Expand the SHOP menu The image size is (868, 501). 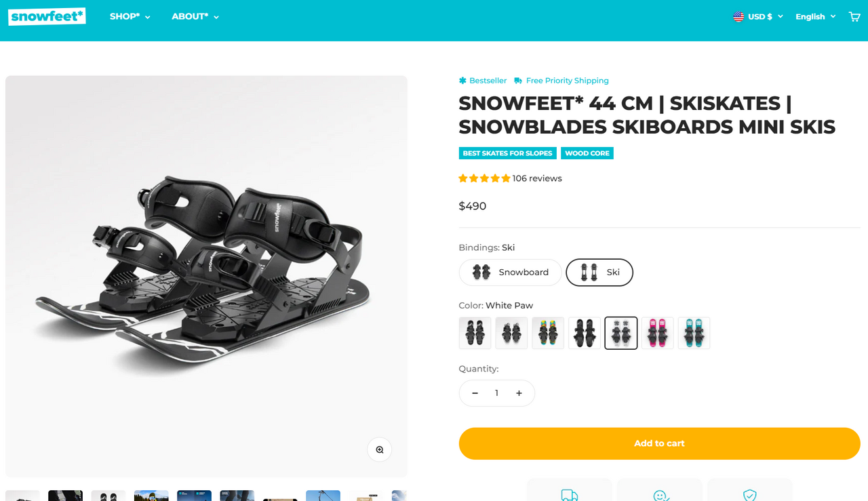[130, 17]
